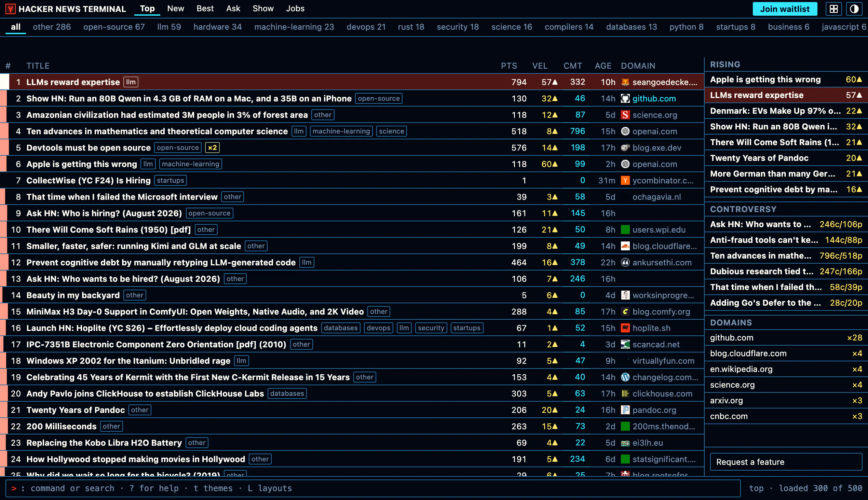Click the worksinprogress favicon in Beauty row

click(x=625, y=295)
